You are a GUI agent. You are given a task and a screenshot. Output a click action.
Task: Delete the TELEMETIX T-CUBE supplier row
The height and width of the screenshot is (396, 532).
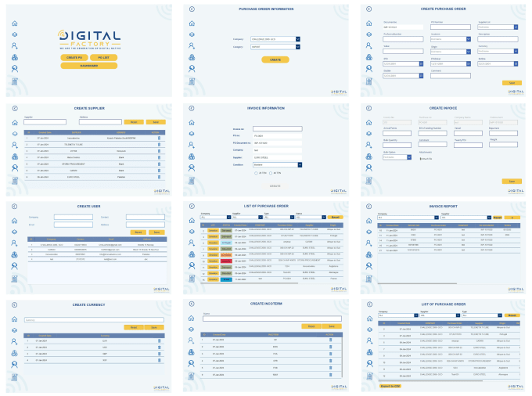point(159,145)
